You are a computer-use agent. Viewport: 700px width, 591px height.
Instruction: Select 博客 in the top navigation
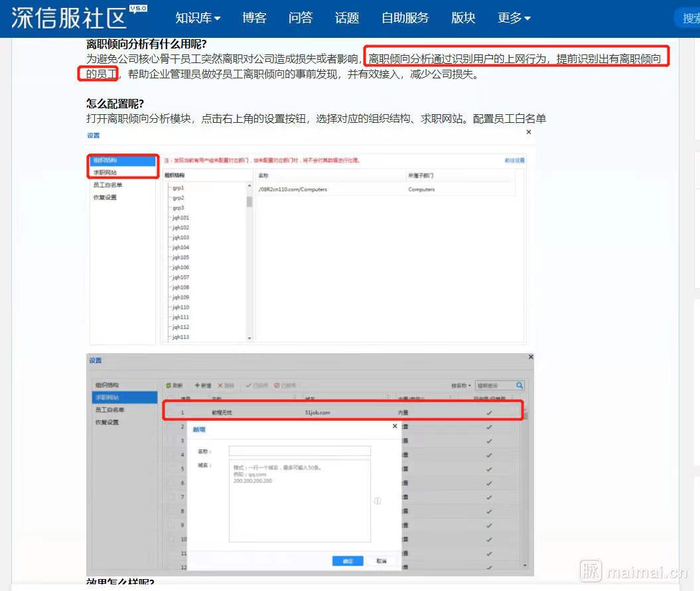253,18
